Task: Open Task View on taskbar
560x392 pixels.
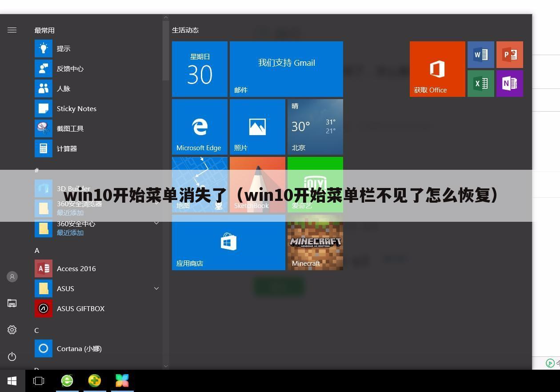Action: tap(39, 381)
